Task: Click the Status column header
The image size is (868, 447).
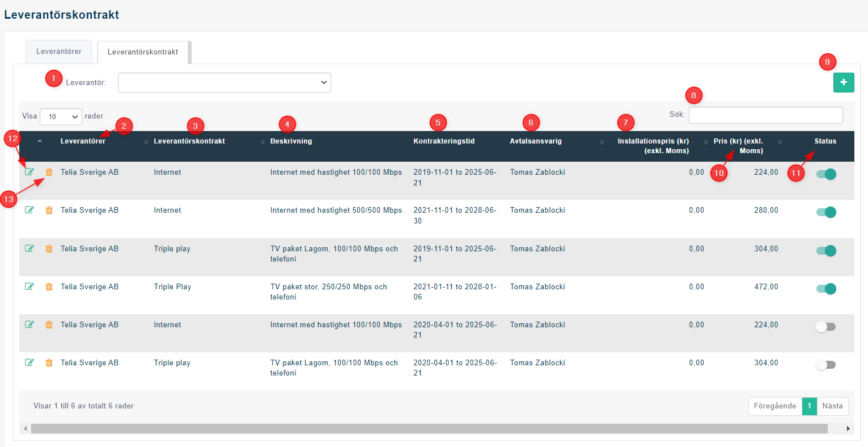Action: (825, 141)
